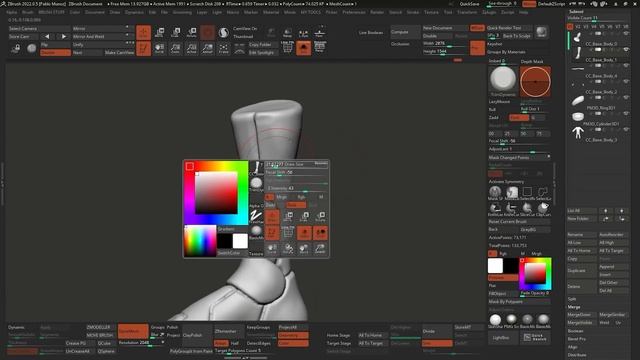Click the Quick Render sphere icon
This screenshot has height=360, width=640.
(x=542, y=32)
